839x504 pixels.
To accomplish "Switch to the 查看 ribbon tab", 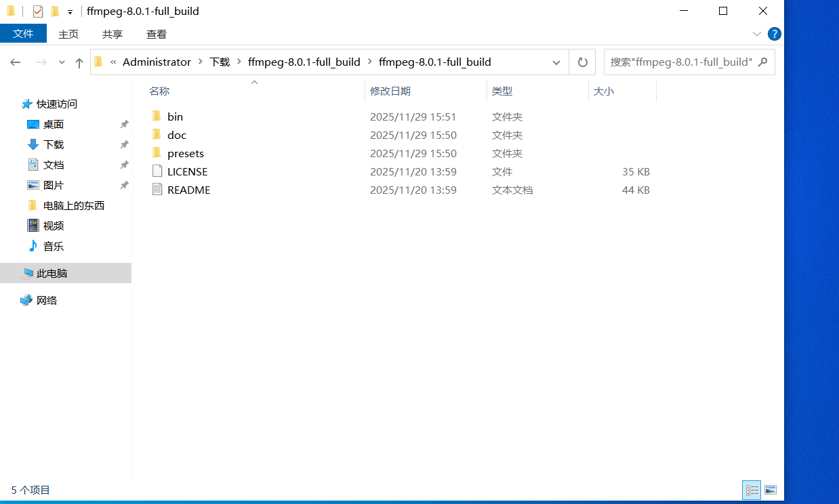I will coord(156,34).
